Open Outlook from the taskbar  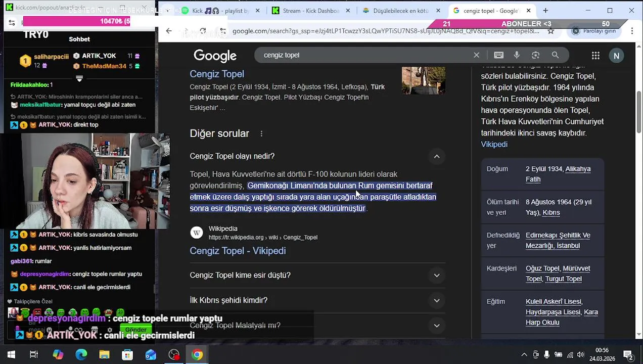tap(151, 355)
